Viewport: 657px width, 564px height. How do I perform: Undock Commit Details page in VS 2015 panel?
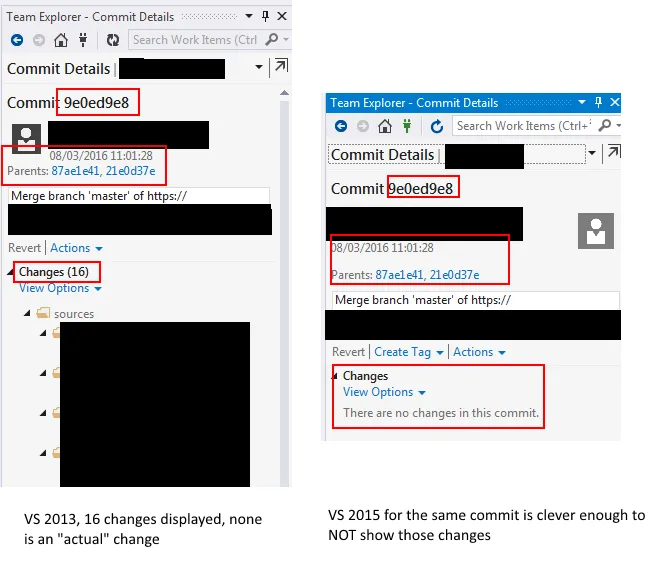pyautogui.click(x=613, y=152)
